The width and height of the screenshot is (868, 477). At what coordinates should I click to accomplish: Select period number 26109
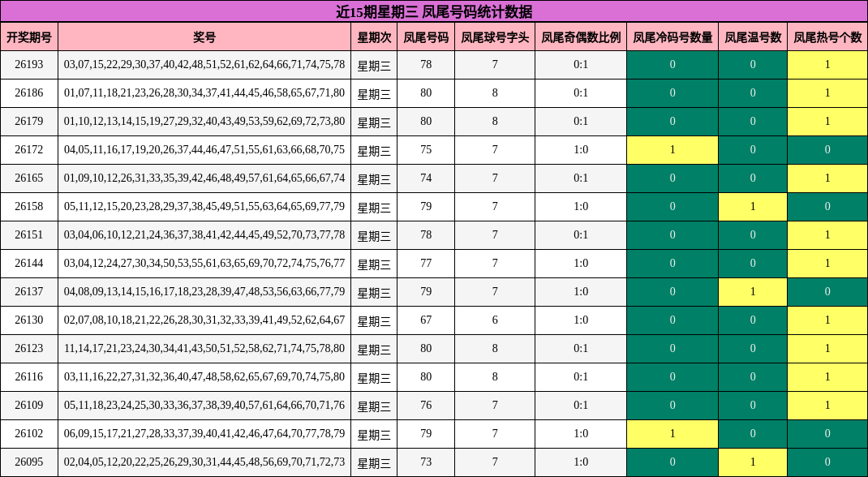click(28, 405)
